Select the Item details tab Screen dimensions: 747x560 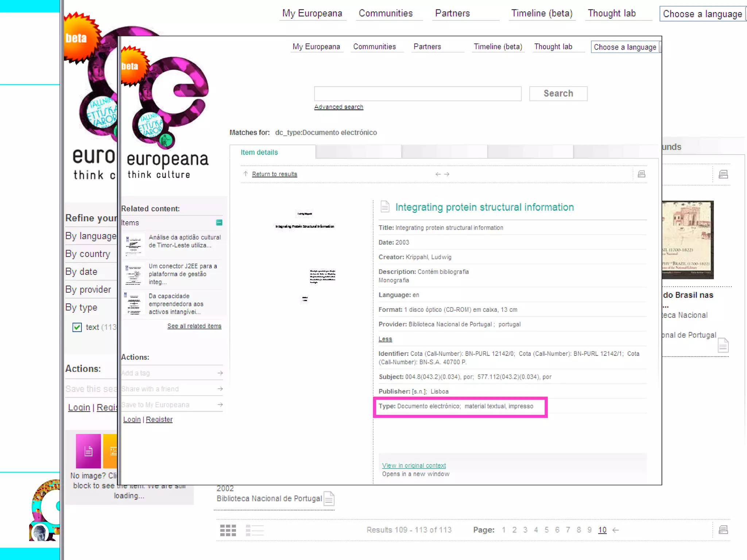pyautogui.click(x=259, y=152)
